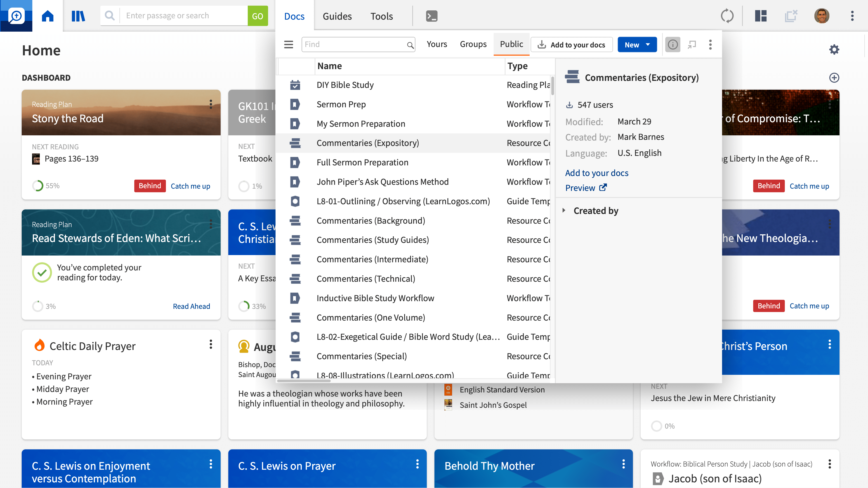Click the Celtic Daily Prayer flame icon

pos(39,345)
